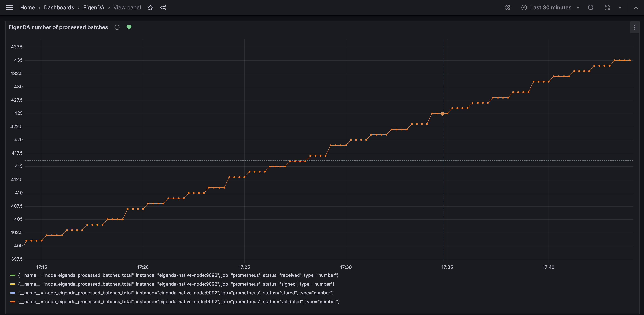The image size is (644, 315).
Task: Refresh the dashboard
Action: (607, 7)
